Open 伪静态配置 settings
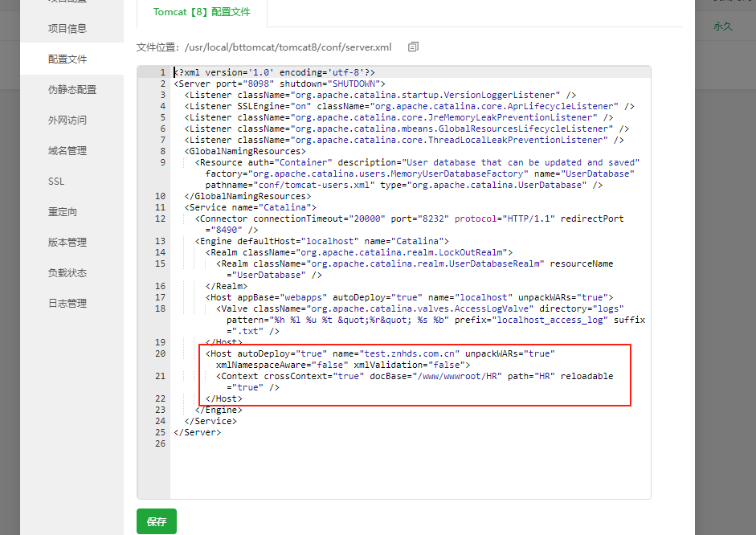This screenshot has height=535, width=756. (x=72, y=90)
